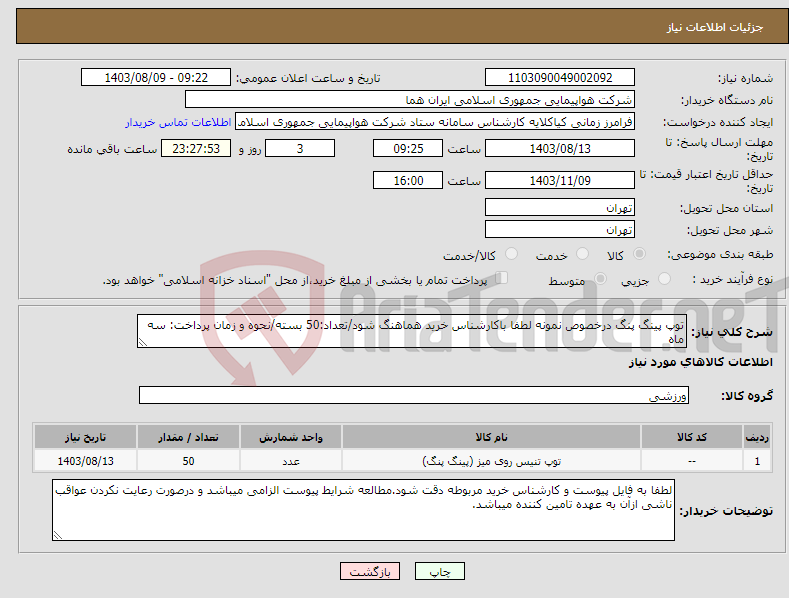Grab the resize handle of buyer notes box
Viewport: 789px width, 598px height.
(x=57, y=536)
